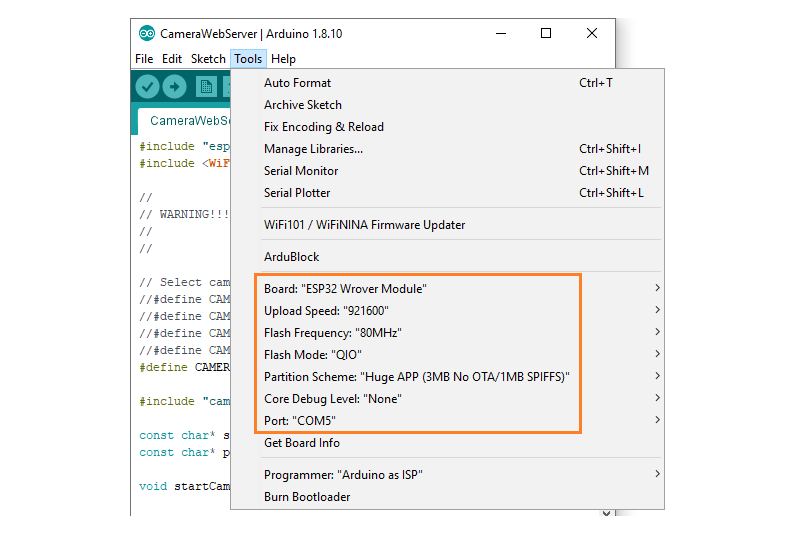Select Fix Encoding & Reload
Screen dimensions: 800x534
coord(447,126)
